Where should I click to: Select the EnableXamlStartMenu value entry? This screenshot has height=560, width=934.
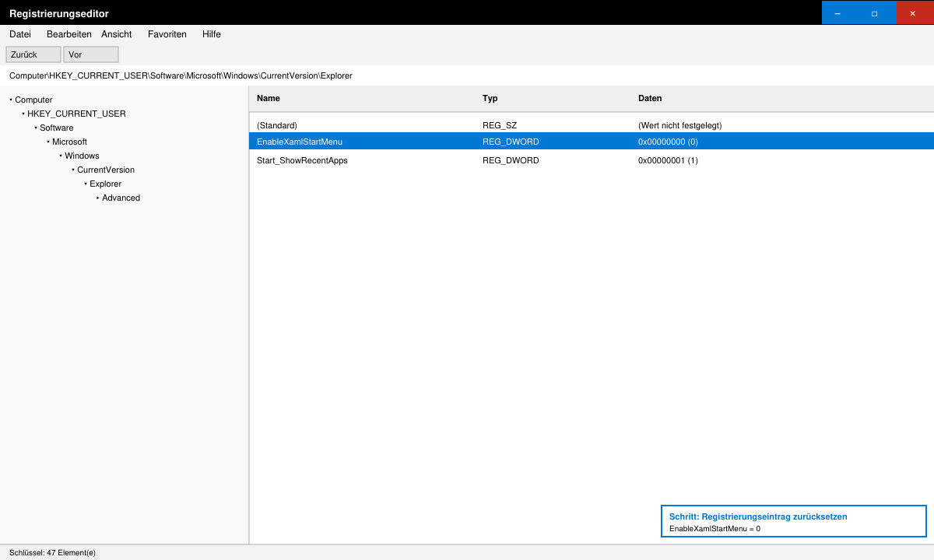point(592,142)
